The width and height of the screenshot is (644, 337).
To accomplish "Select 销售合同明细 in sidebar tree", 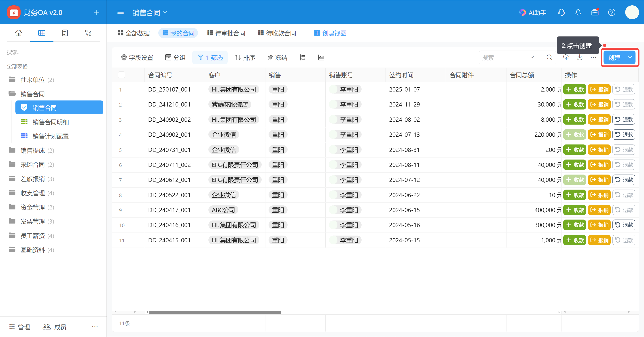I will click(x=51, y=122).
